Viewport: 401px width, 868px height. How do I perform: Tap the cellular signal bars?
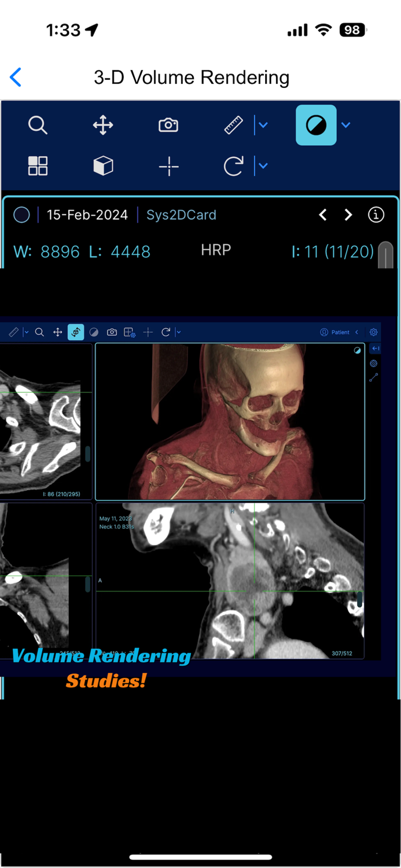pos(297,30)
